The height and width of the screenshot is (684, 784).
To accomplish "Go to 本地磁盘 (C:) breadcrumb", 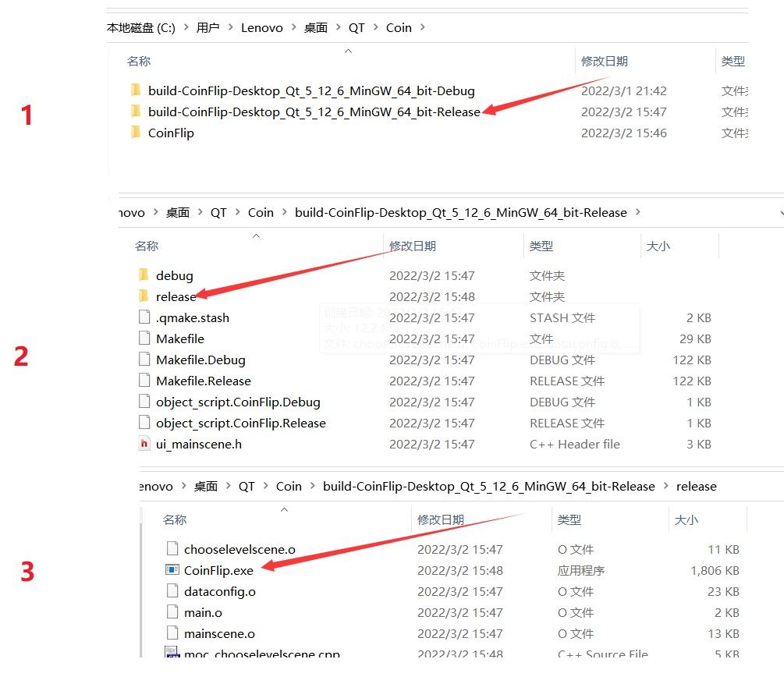I will pyautogui.click(x=141, y=27).
